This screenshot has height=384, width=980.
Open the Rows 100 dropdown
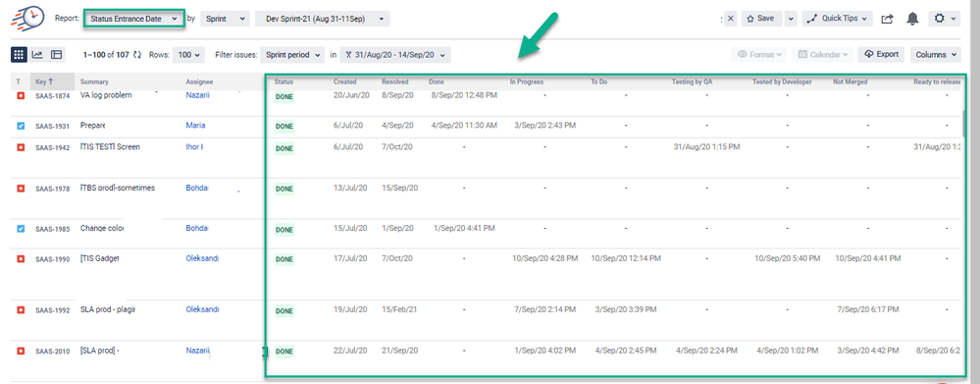pos(188,55)
